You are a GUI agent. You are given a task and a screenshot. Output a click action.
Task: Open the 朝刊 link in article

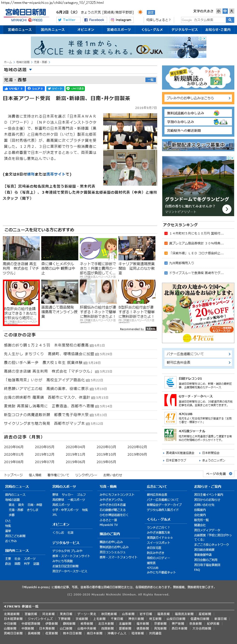pyautogui.click(x=31, y=174)
